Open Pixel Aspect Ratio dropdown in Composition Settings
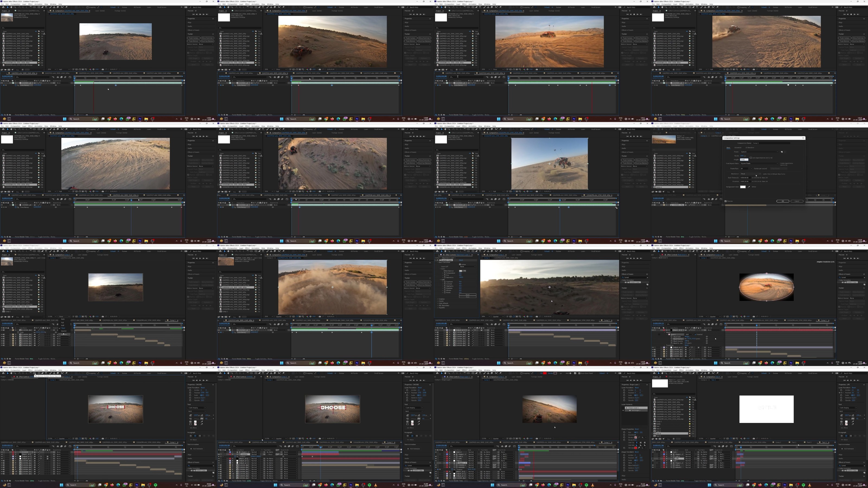 click(x=759, y=164)
